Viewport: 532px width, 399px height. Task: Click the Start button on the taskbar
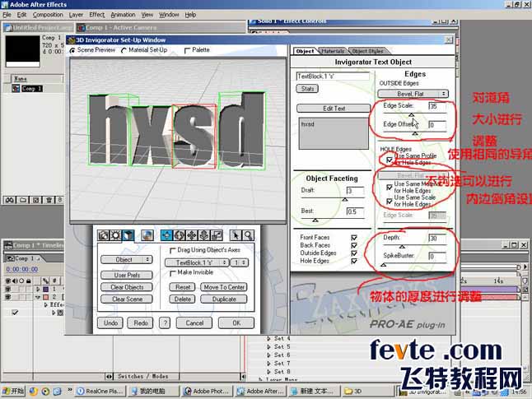click(x=13, y=391)
